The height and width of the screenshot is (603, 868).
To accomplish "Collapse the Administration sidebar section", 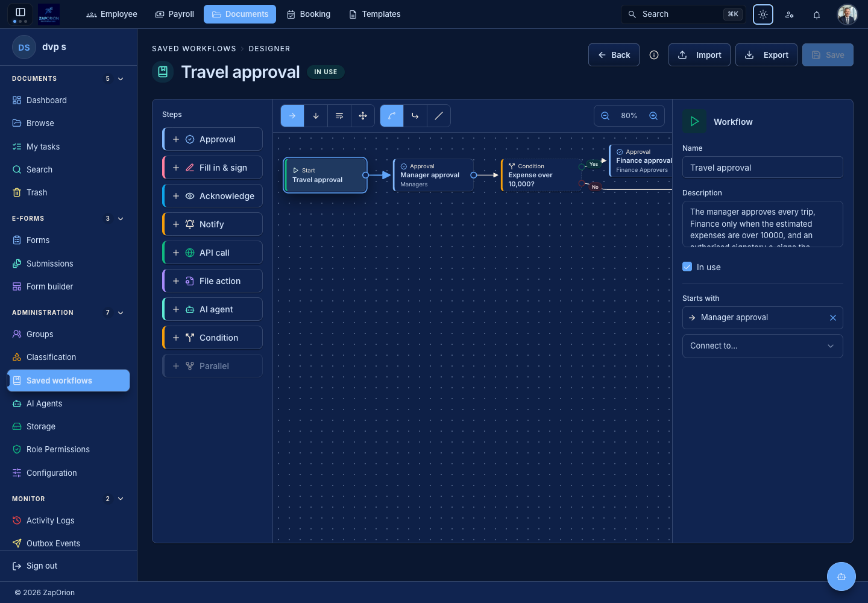I will click(121, 313).
